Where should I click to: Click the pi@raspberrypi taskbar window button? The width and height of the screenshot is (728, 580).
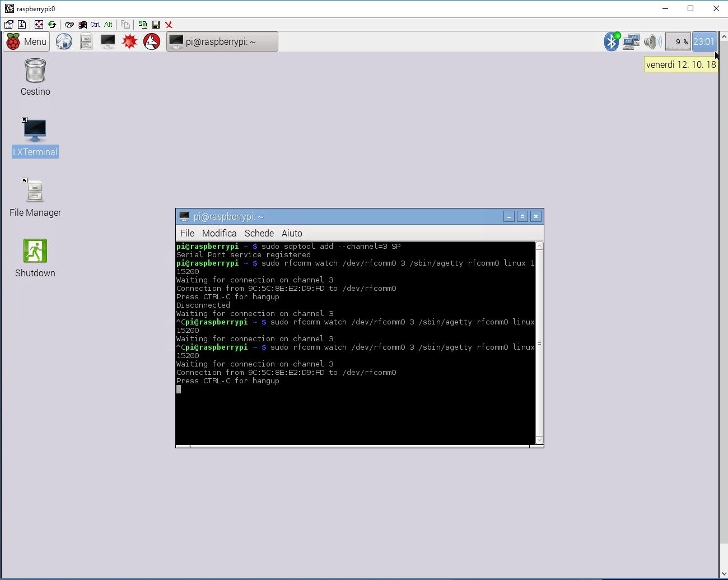(222, 41)
